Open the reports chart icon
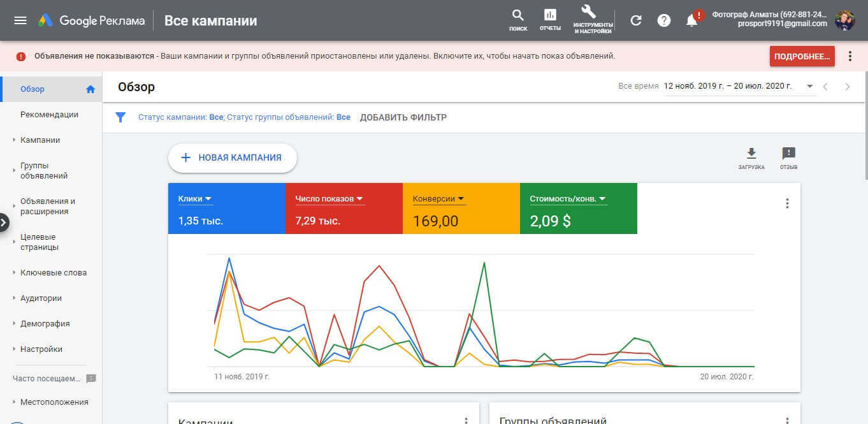 pyautogui.click(x=549, y=16)
